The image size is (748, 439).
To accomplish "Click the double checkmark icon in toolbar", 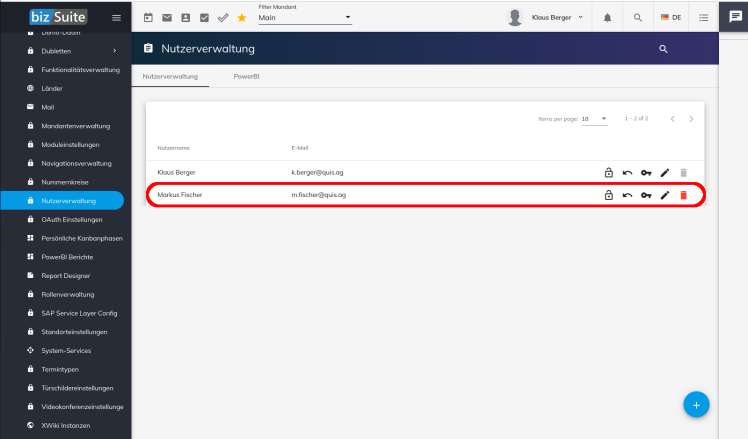I will (223, 18).
